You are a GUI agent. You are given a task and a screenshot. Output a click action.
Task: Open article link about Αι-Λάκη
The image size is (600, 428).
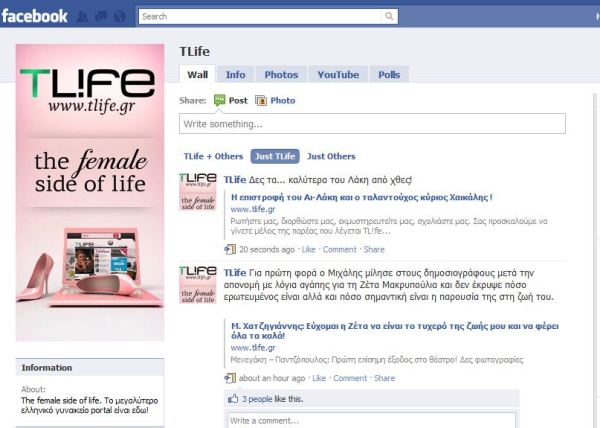362,197
